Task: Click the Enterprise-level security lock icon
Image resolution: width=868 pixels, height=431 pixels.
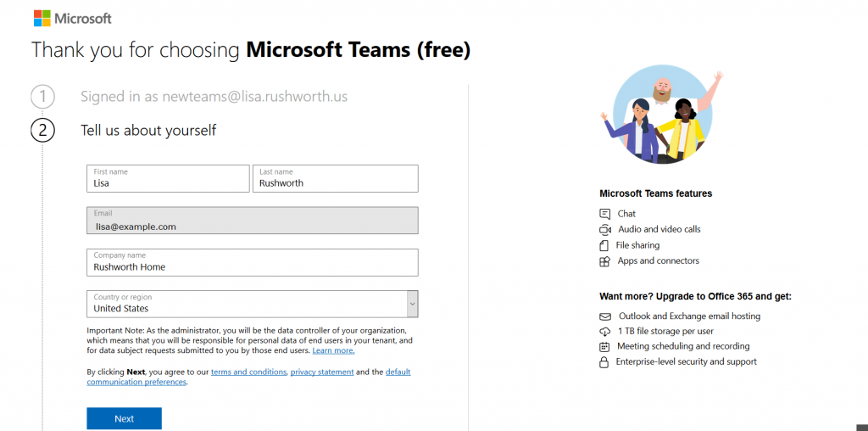Action: tap(604, 362)
